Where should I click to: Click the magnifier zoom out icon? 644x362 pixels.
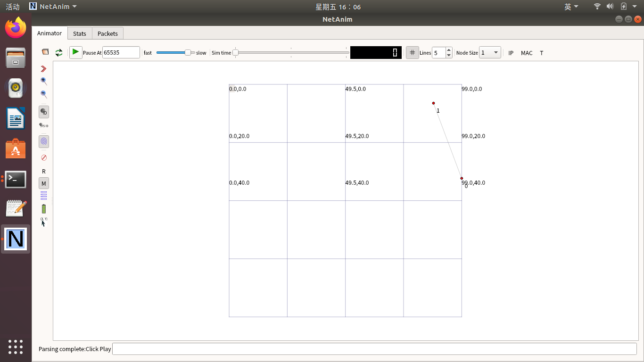point(44,94)
